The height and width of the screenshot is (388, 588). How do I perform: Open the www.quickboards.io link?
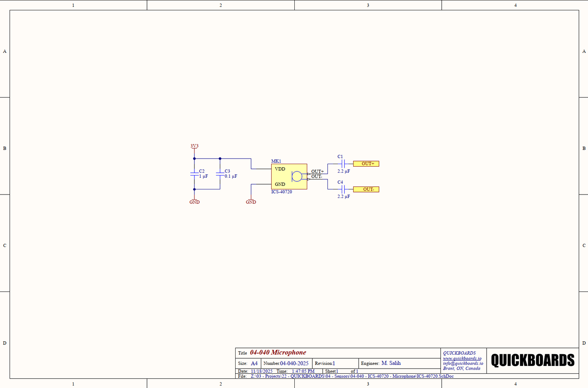[x=462, y=358]
